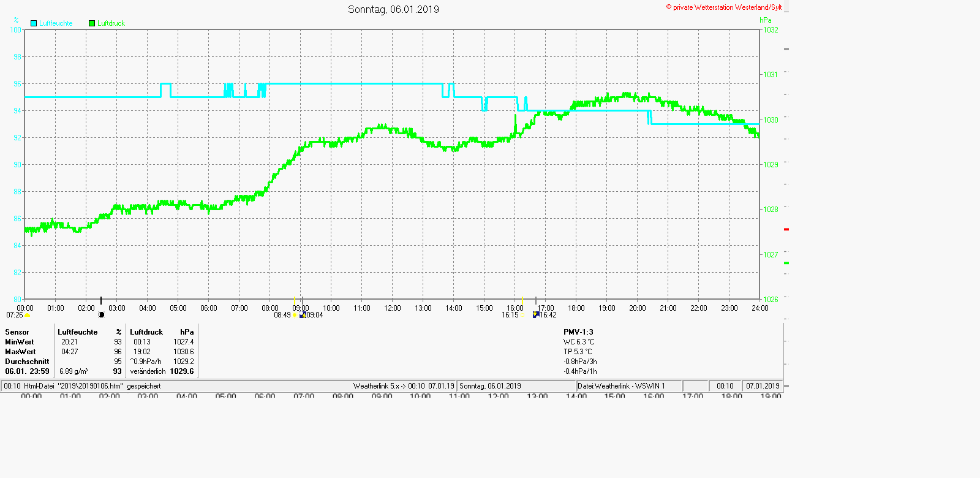The height and width of the screenshot is (478, 980).
Task: Click the 24:00 label on the time axis
Action: 760,308
